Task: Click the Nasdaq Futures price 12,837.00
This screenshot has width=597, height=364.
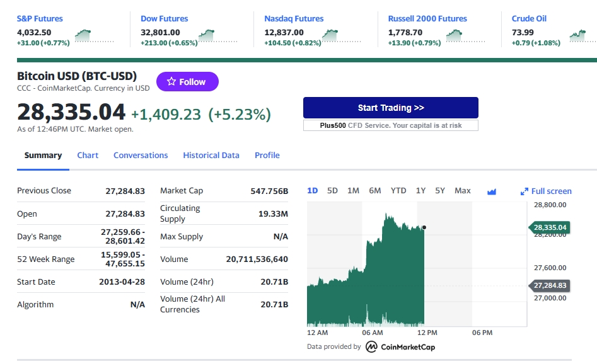Action: click(284, 32)
